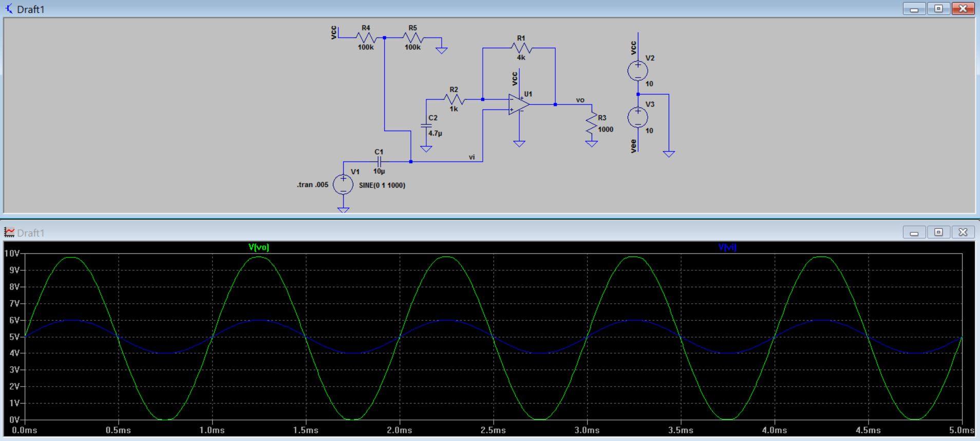Click the SINE(0 1 1000) source value
This screenshot has width=980, height=441.
[x=382, y=185]
